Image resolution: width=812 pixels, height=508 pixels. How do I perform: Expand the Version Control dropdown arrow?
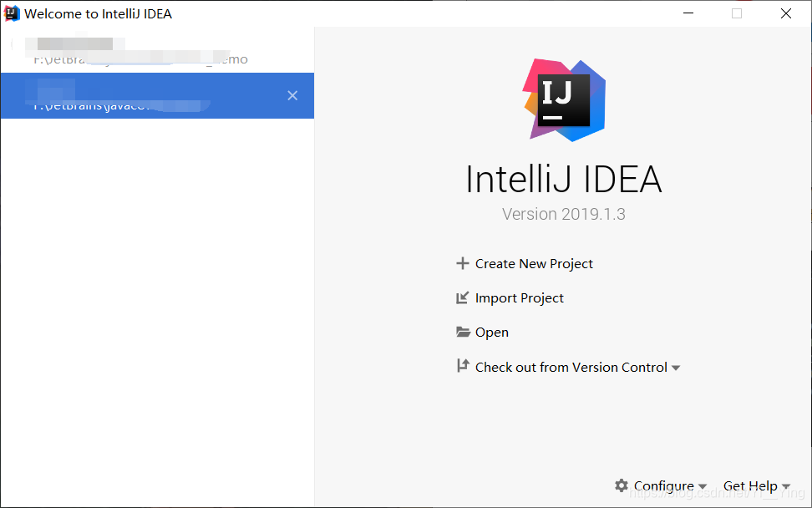pyautogui.click(x=675, y=368)
